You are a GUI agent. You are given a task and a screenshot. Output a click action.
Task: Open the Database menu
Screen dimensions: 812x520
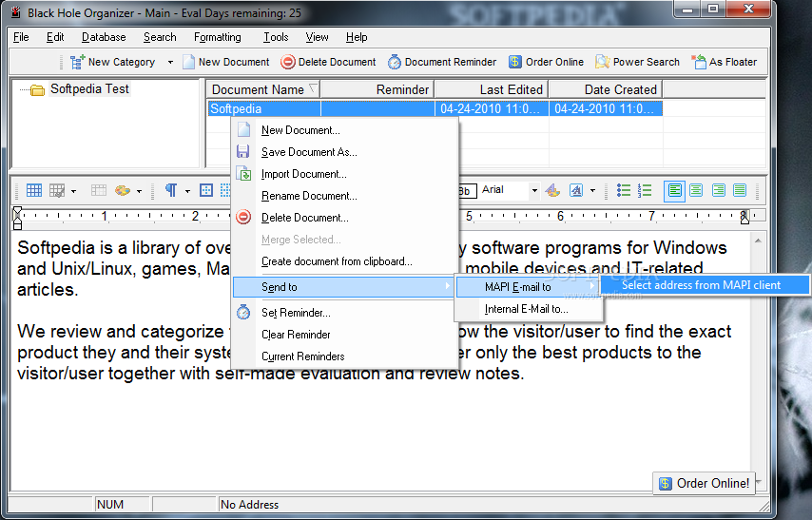coord(104,37)
